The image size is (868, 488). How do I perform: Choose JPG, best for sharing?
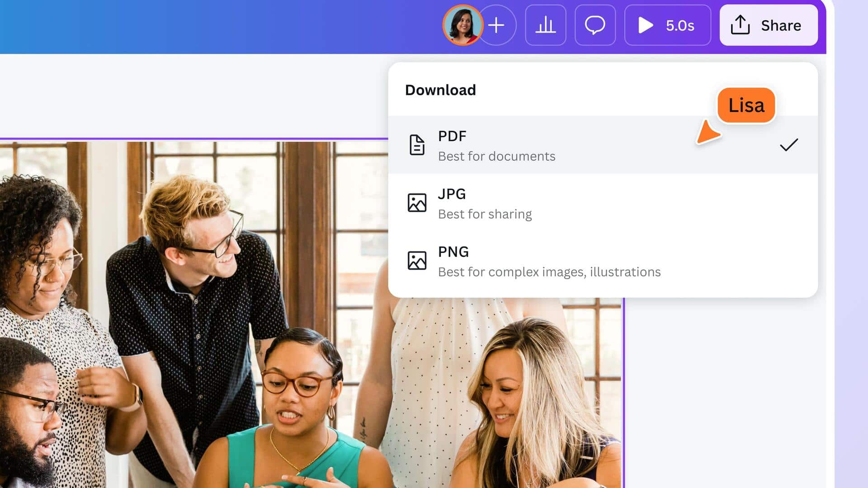[x=453, y=194]
